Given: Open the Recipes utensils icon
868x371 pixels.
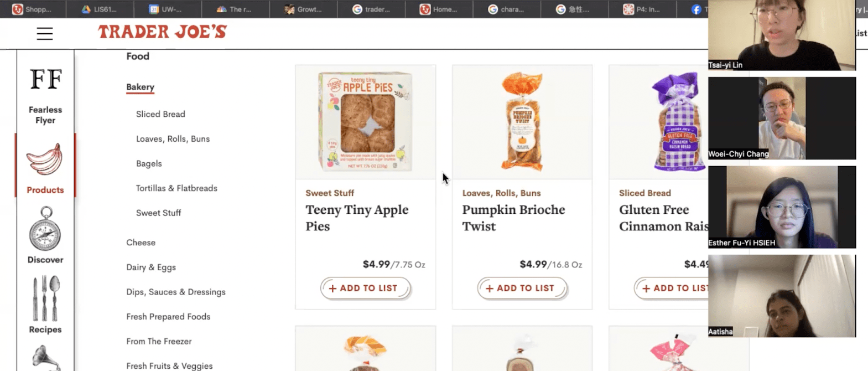Looking at the screenshot, I should [x=45, y=299].
